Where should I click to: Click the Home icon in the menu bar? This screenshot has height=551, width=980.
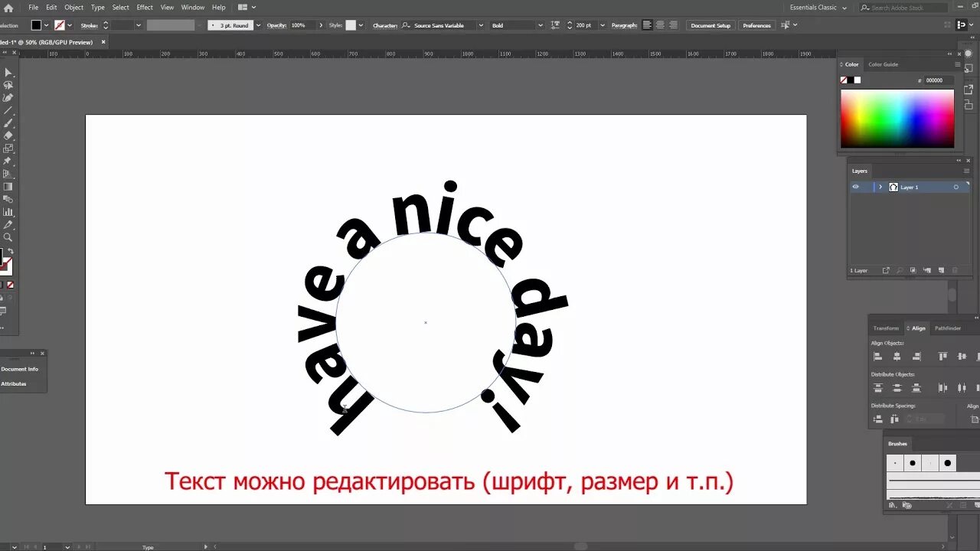point(8,8)
